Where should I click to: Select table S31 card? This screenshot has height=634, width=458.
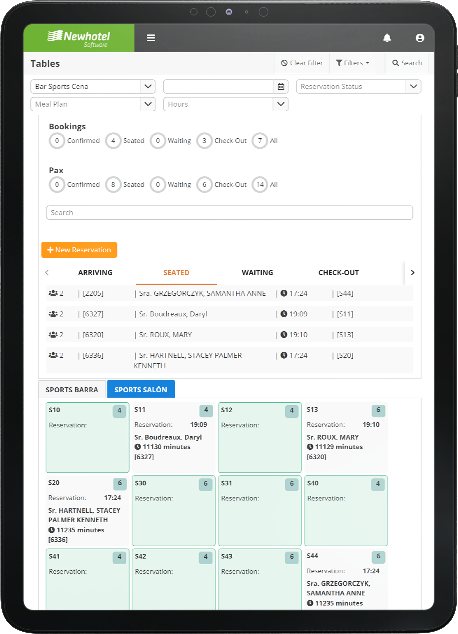[x=260, y=511]
